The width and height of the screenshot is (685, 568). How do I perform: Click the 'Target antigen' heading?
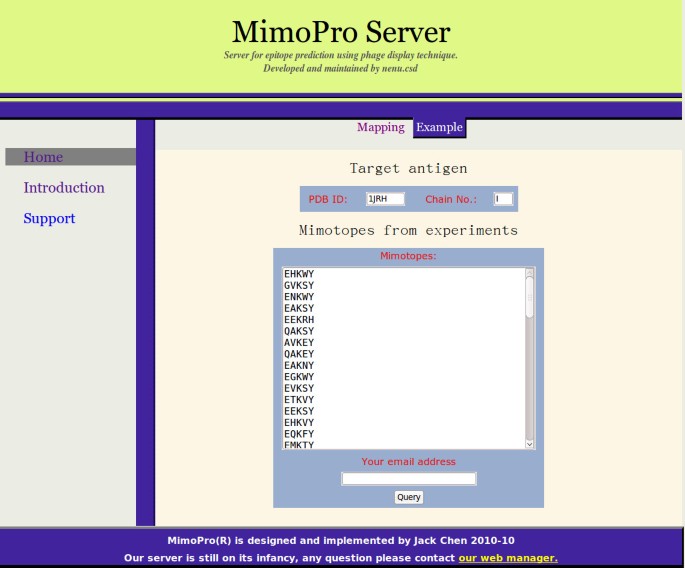[408, 169]
